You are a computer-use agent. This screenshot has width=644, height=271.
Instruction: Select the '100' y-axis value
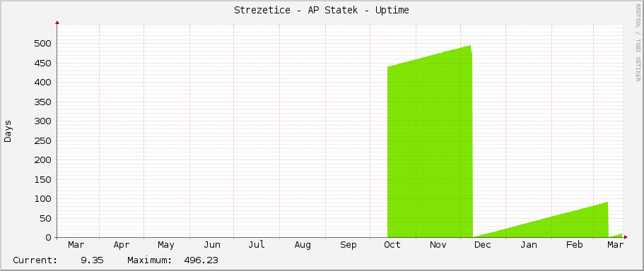[42, 199]
